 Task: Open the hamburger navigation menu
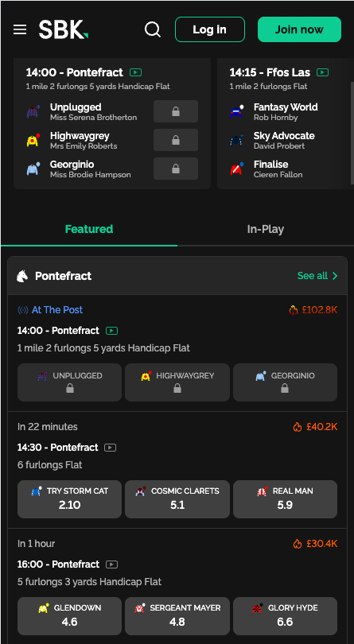click(x=20, y=29)
